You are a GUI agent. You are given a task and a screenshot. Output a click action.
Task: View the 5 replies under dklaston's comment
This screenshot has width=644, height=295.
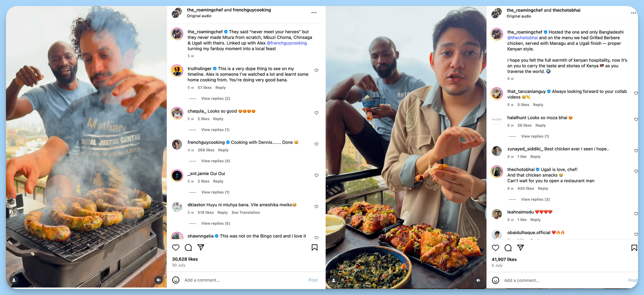[x=215, y=223]
